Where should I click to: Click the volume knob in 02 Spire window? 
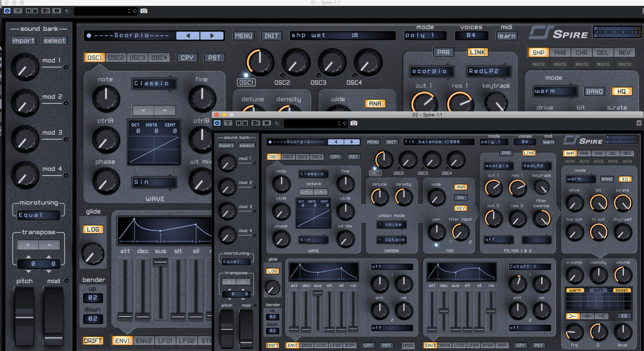click(623, 275)
